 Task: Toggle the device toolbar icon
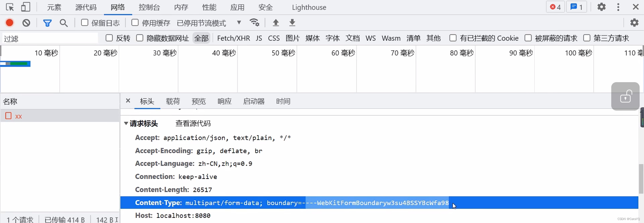coord(26,7)
